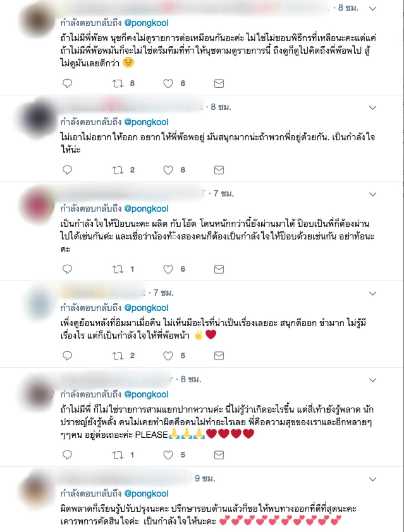
Task: Open chevron menu on the second tweet
Action: click(373, 108)
